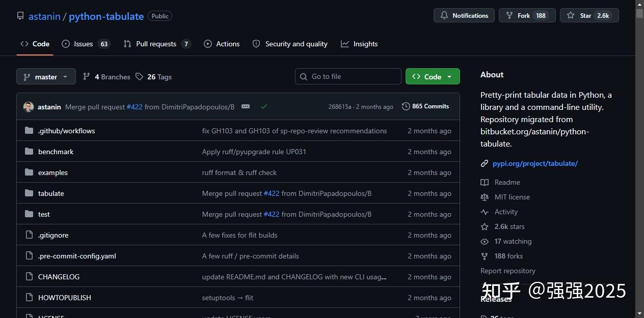Open the Security and quality tab
Screen dimensions: 644x318
coord(290,44)
